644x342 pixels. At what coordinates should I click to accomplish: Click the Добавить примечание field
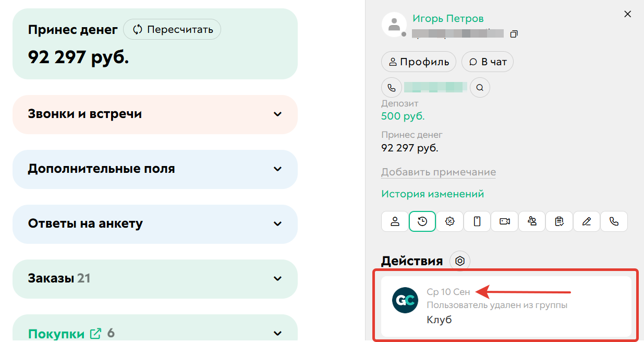click(438, 172)
